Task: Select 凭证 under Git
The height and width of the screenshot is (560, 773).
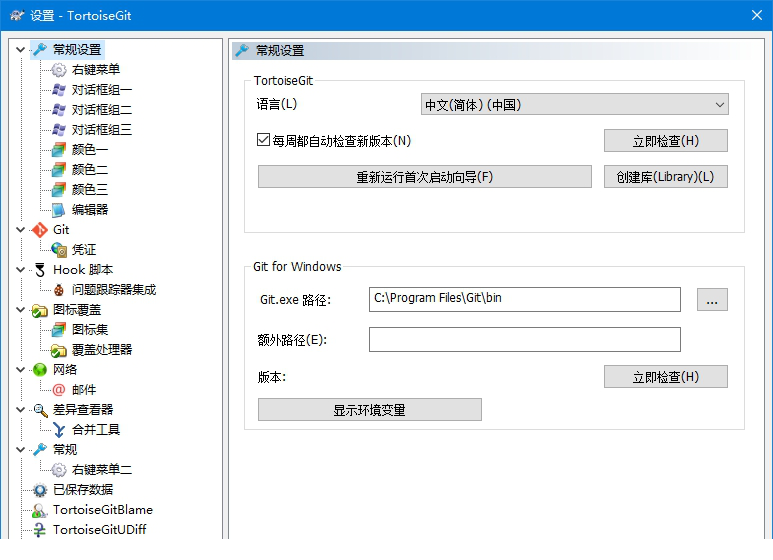Action: coord(84,249)
